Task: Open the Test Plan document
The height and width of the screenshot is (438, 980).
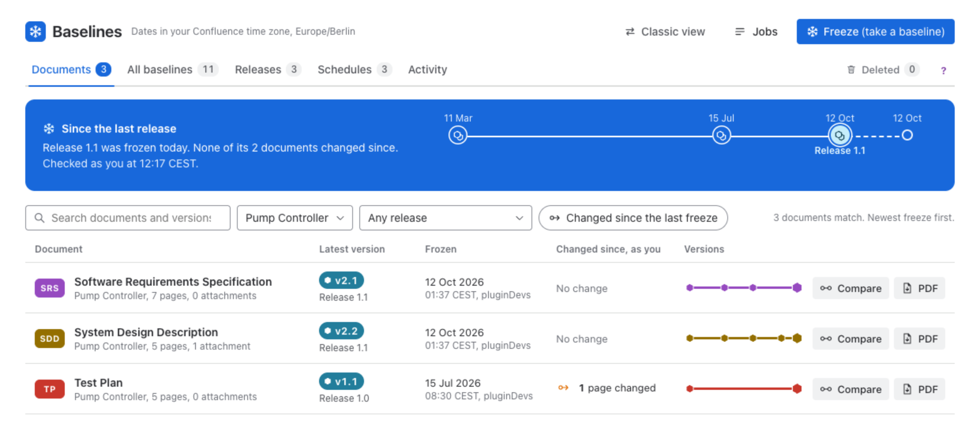Action: pyautogui.click(x=99, y=383)
